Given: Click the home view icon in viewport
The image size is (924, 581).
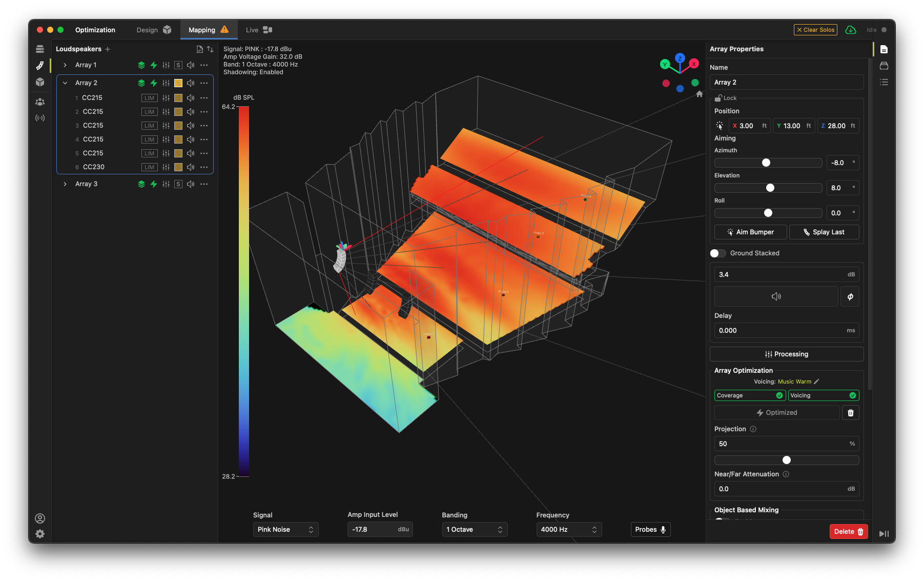Looking at the screenshot, I should pyautogui.click(x=699, y=94).
